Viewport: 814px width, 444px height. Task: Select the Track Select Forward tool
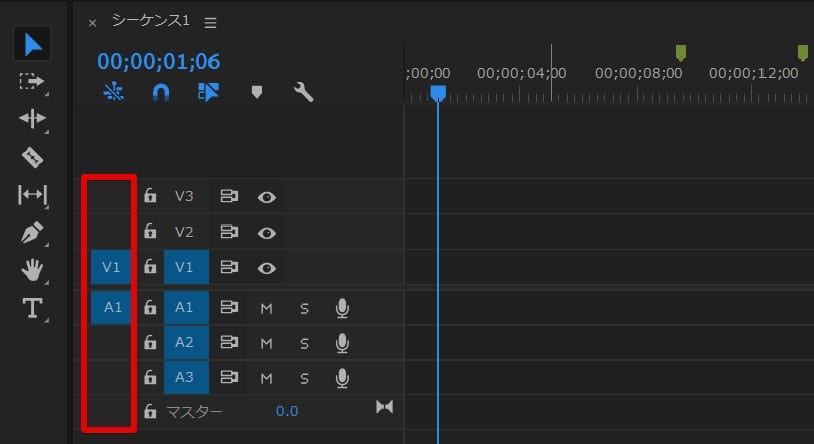[32, 82]
